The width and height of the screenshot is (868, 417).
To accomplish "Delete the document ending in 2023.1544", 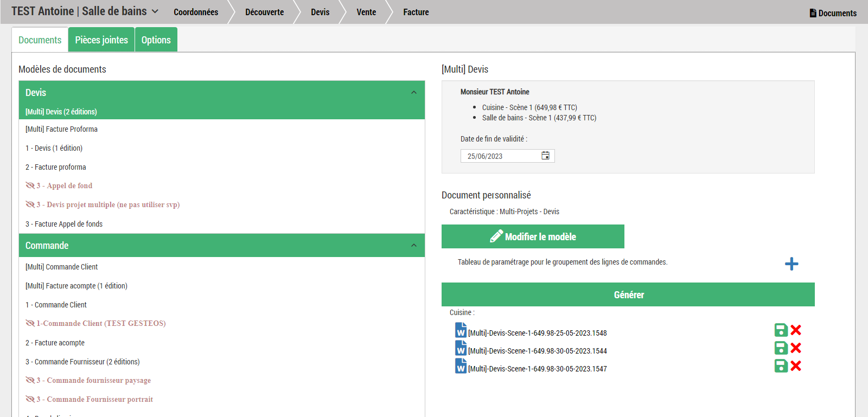I will (x=796, y=348).
